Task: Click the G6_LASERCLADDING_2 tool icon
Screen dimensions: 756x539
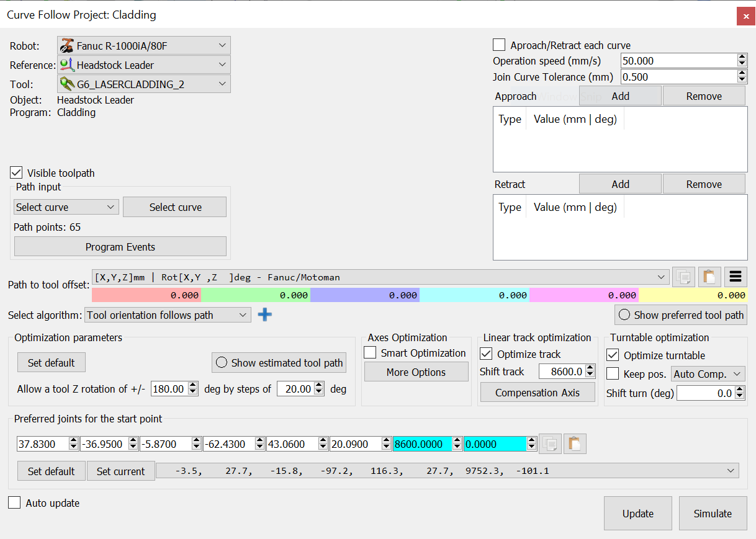Action: coord(66,84)
